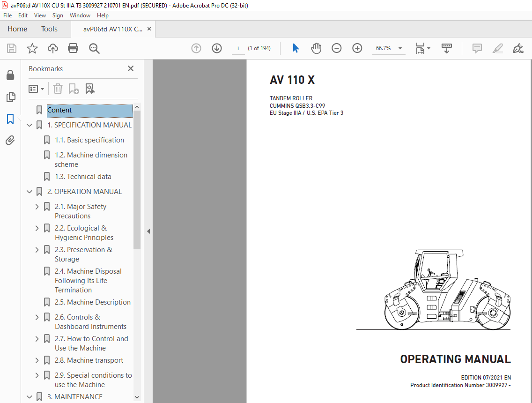Switch to the Tools tab
The height and width of the screenshot is (403, 532).
click(49, 29)
